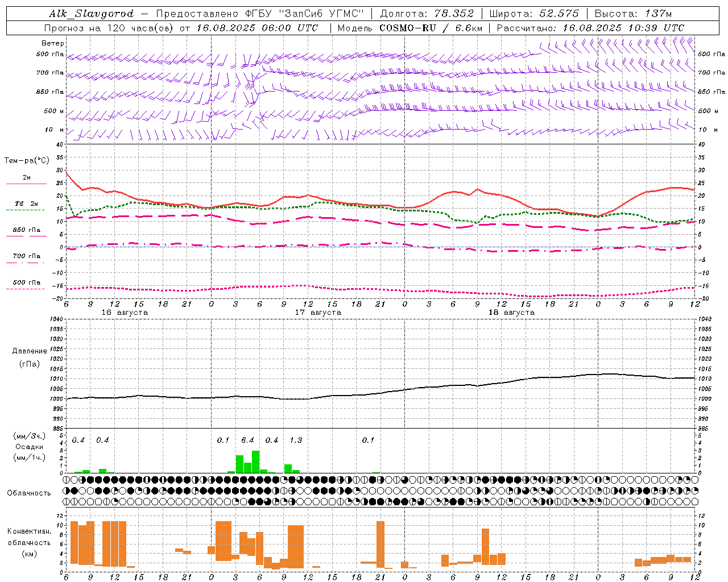Image resolution: width=728 pixels, height=582 pixels.
Task: Select the elevation text Высота: 137м
Action: [x=633, y=14]
